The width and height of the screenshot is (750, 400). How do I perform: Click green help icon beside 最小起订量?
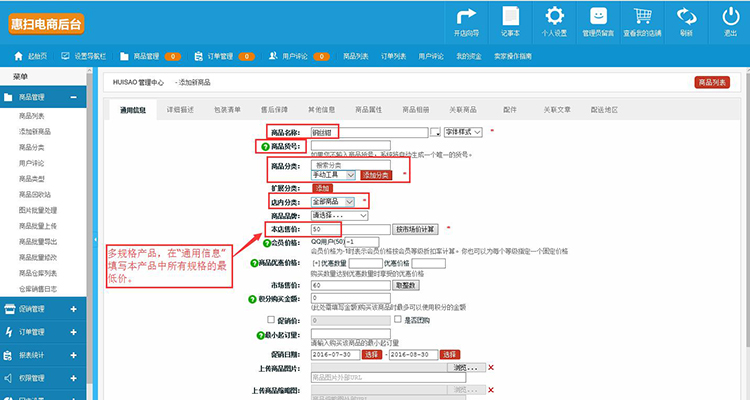coord(261,335)
